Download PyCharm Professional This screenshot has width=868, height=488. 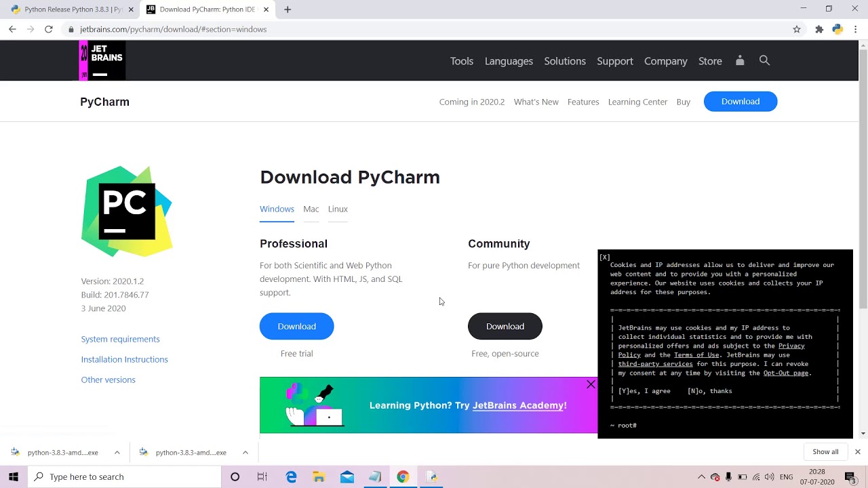[297, 326]
